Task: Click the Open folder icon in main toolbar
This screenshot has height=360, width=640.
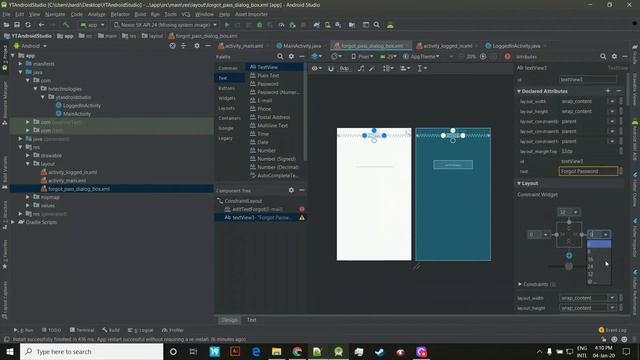Action: (x=7, y=25)
